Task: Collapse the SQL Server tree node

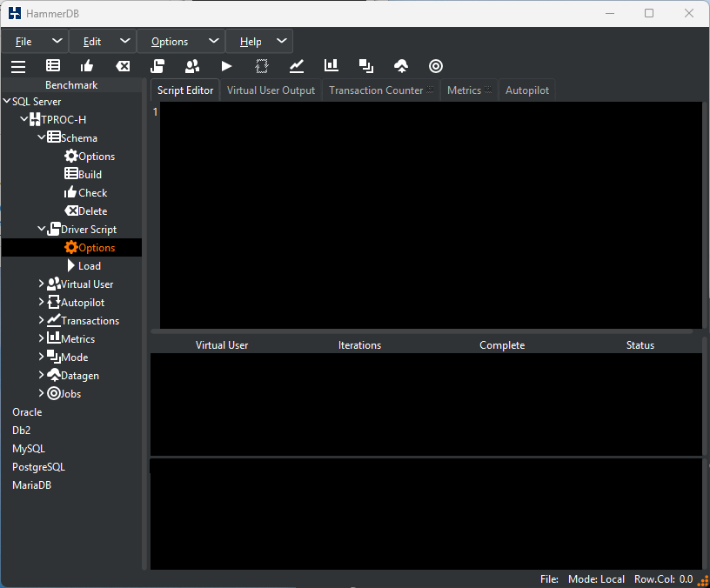Action: 7,101
